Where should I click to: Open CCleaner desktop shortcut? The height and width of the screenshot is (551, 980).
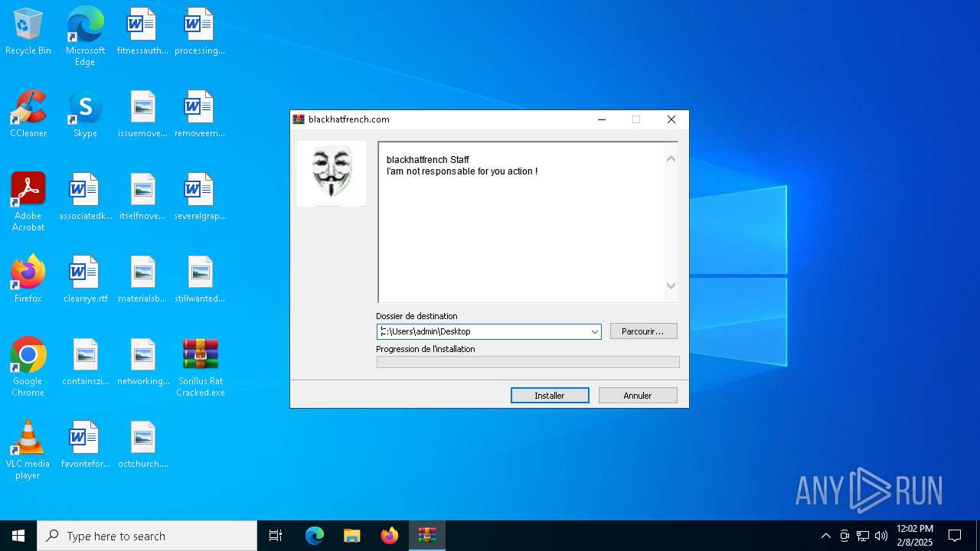coord(28,114)
